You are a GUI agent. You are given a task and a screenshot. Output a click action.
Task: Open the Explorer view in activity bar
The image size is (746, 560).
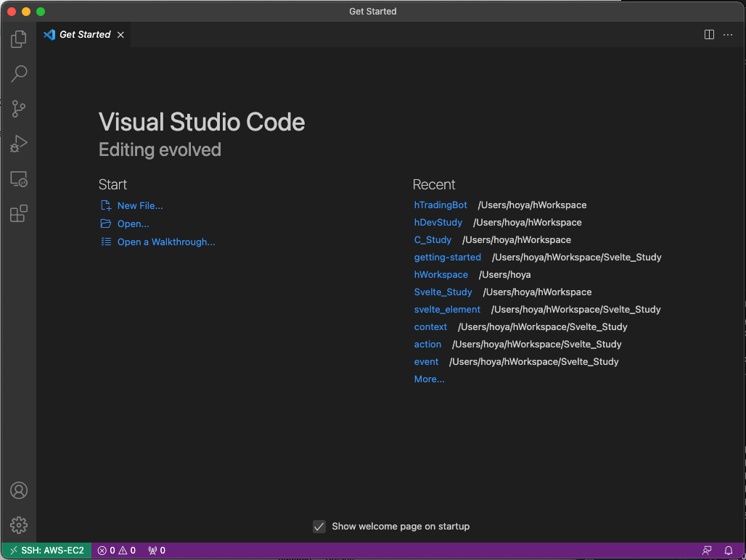19,39
